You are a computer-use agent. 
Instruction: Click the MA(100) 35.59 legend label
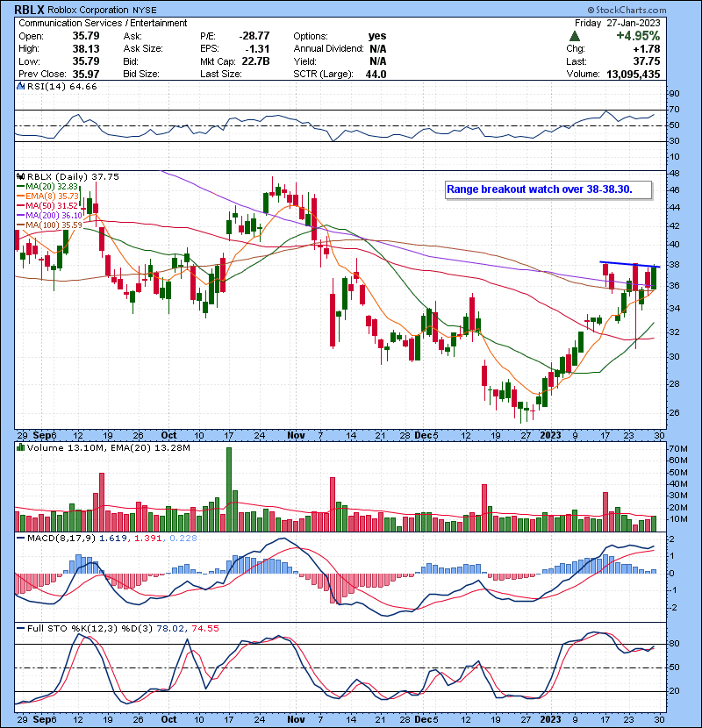[54, 225]
